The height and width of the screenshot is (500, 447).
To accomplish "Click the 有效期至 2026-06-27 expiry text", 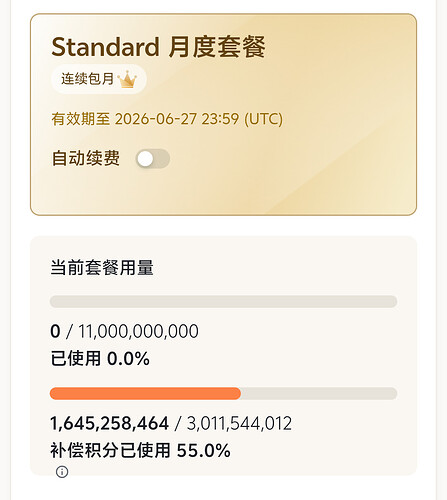I will pos(167,119).
